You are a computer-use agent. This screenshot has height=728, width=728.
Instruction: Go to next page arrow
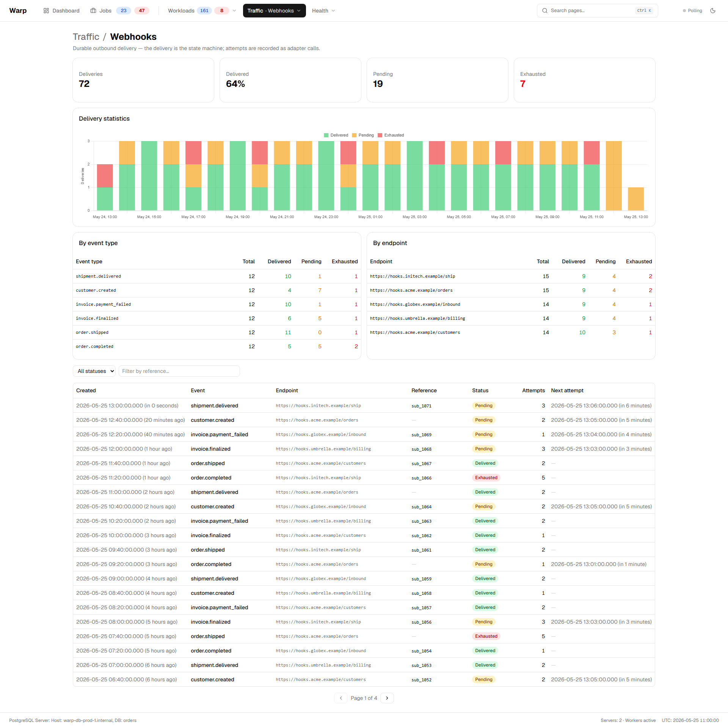[387, 698]
